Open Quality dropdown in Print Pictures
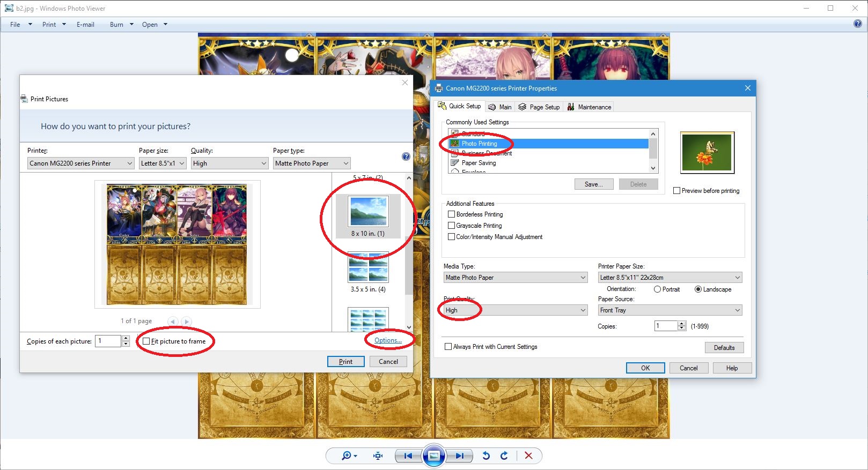 pyautogui.click(x=230, y=163)
